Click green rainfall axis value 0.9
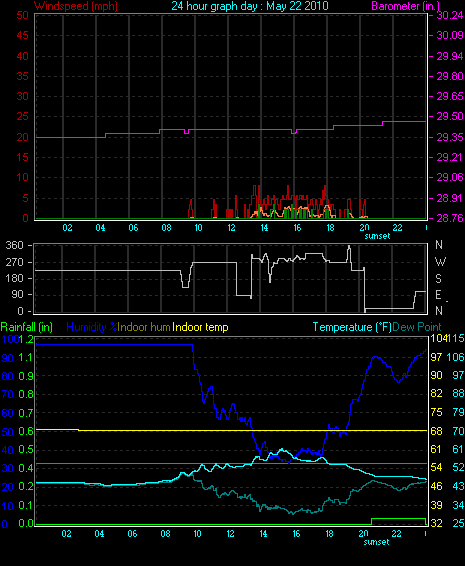The height and width of the screenshot is (566, 465). click(x=26, y=376)
